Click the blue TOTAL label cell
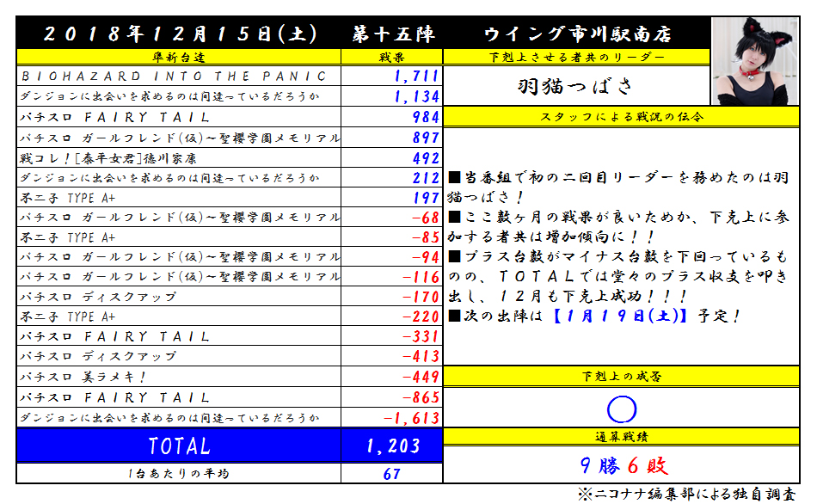Viewport: 817px width, 504px height. (179, 446)
